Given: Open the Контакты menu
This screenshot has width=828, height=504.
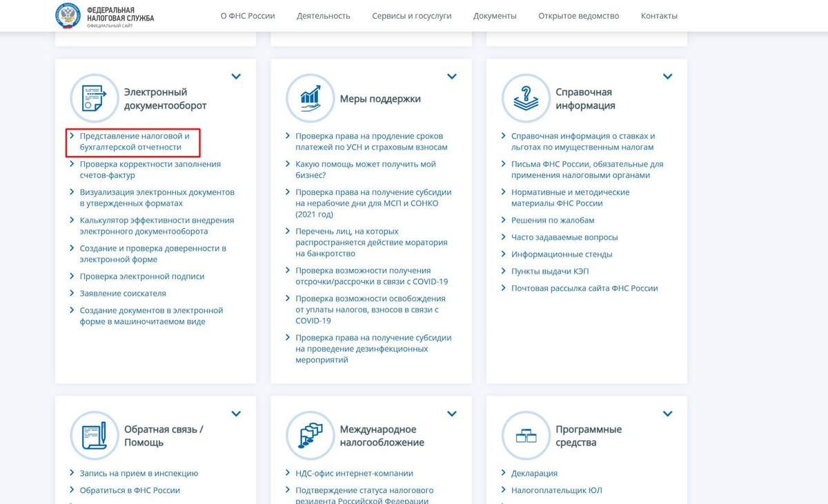Looking at the screenshot, I should tap(659, 16).
